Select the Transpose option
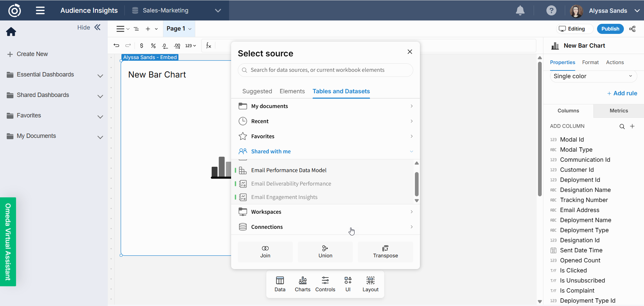Image resolution: width=644 pixels, height=306 pixels. (x=385, y=252)
